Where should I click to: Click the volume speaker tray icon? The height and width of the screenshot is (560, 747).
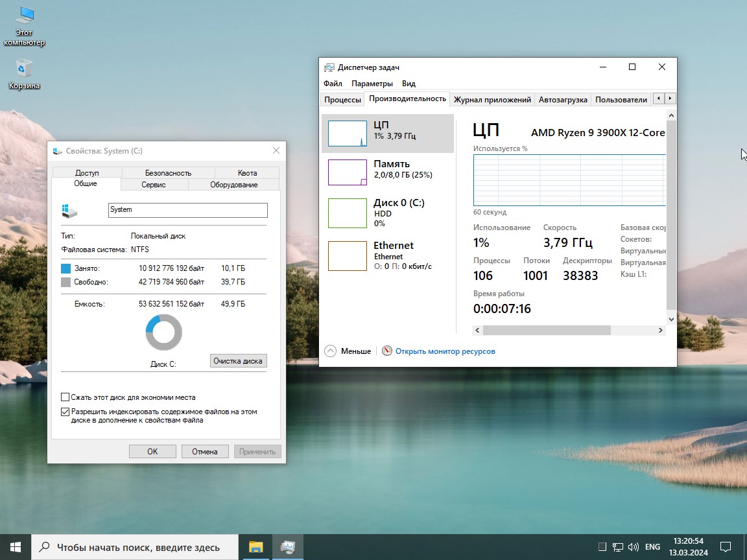click(633, 547)
